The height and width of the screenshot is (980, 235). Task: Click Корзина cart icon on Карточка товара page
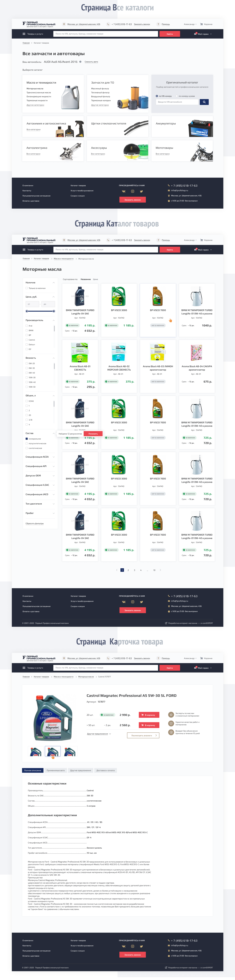coord(201,658)
